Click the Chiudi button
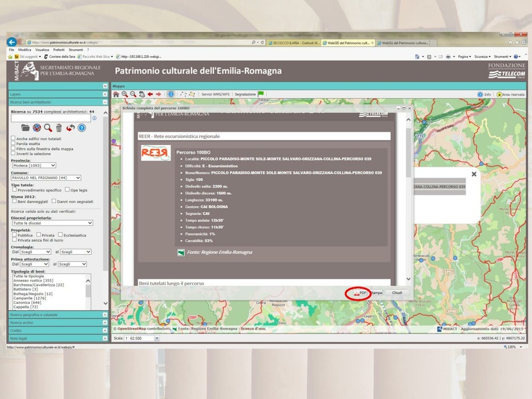 pyautogui.click(x=396, y=293)
